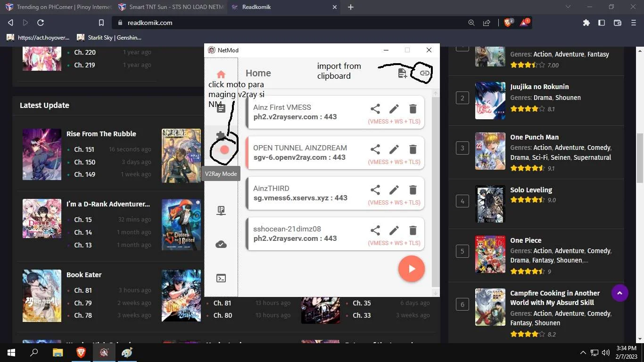
Task: Show hidden system tray icons
Action: [x=583, y=352]
